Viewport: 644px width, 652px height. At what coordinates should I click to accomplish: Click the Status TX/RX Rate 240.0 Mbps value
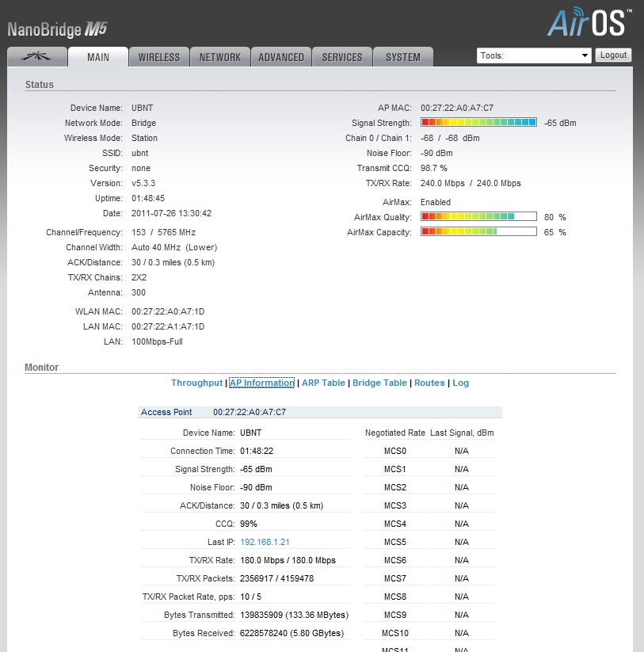point(471,183)
